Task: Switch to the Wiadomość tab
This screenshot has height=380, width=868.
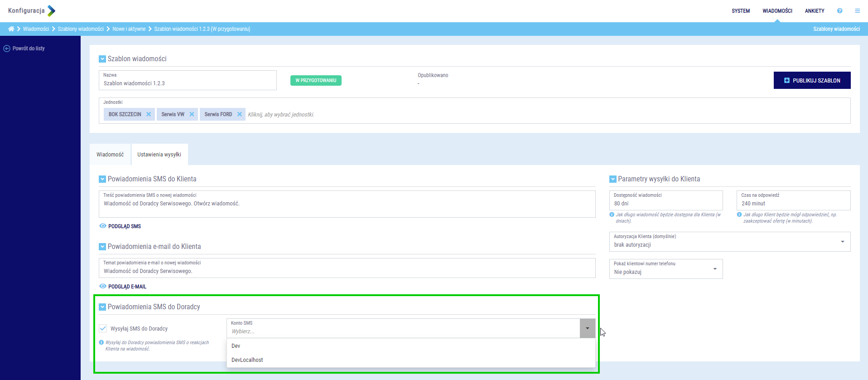Action: (x=110, y=155)
